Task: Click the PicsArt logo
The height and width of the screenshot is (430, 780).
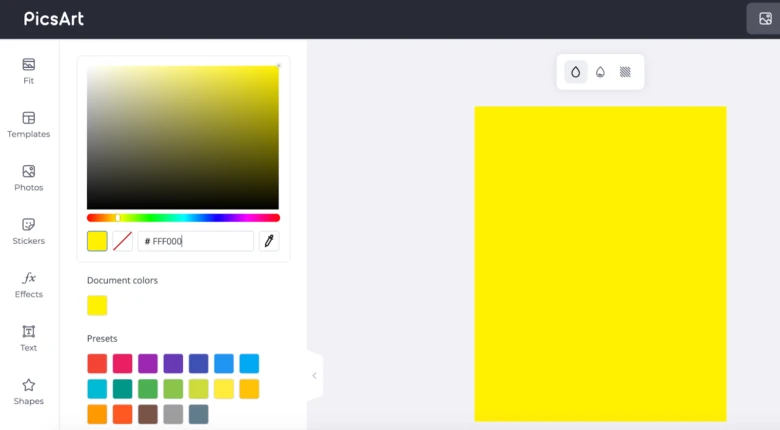Action: (x=56, y=18)
